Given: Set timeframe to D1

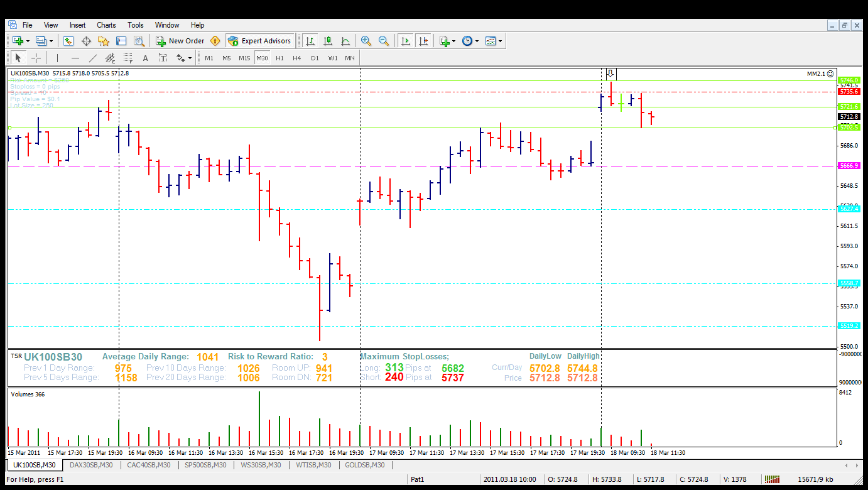Looking at the screenshot, I should tap(315, 58).
